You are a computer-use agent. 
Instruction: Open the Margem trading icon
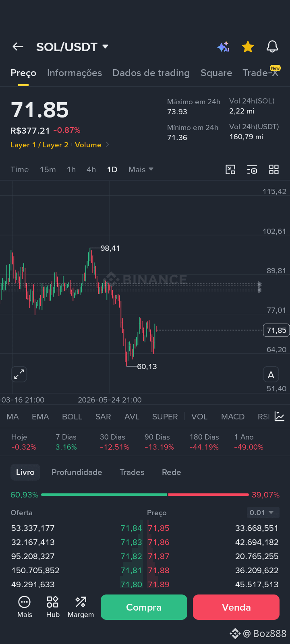point(81,607)
